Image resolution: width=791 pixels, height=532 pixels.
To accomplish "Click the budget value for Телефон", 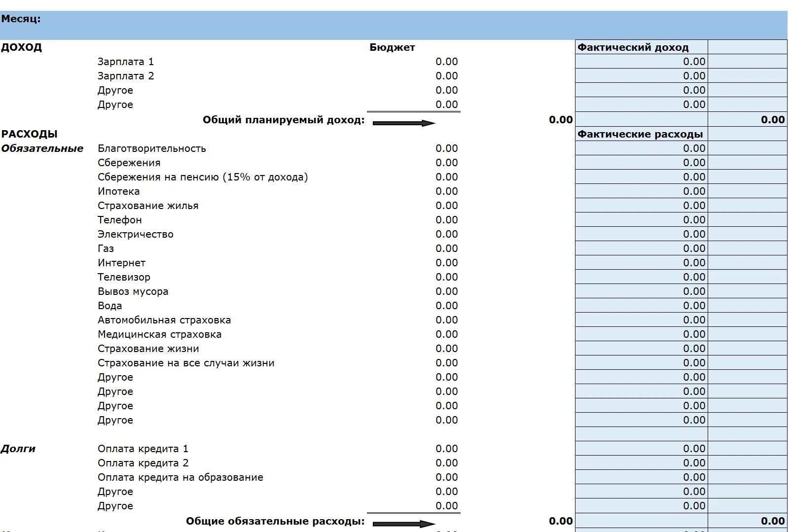I will point(447,220).
